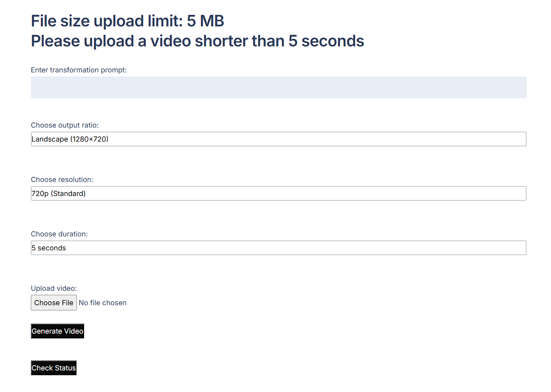The height and width of the screenshot is (392, 551).
Task: Select the Landscape (1280×720) combo box
Action: click(278, 139)
